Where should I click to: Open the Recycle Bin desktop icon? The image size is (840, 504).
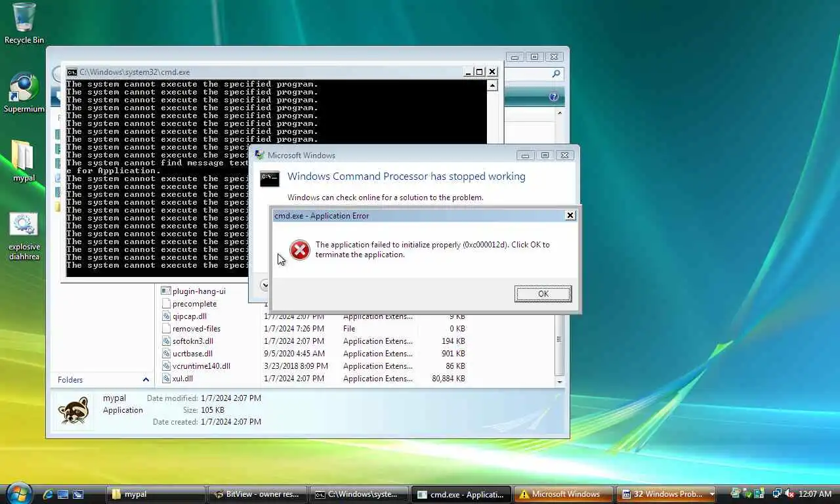(x=24, y=24)
